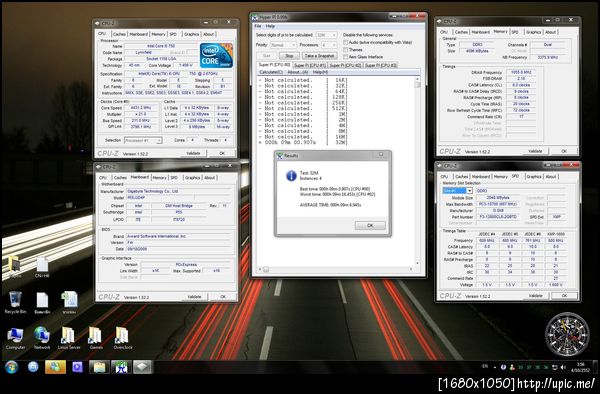
Task: Open the Graphics tab in the Mainboard CPU-Z window
Action: coord(192,177)
